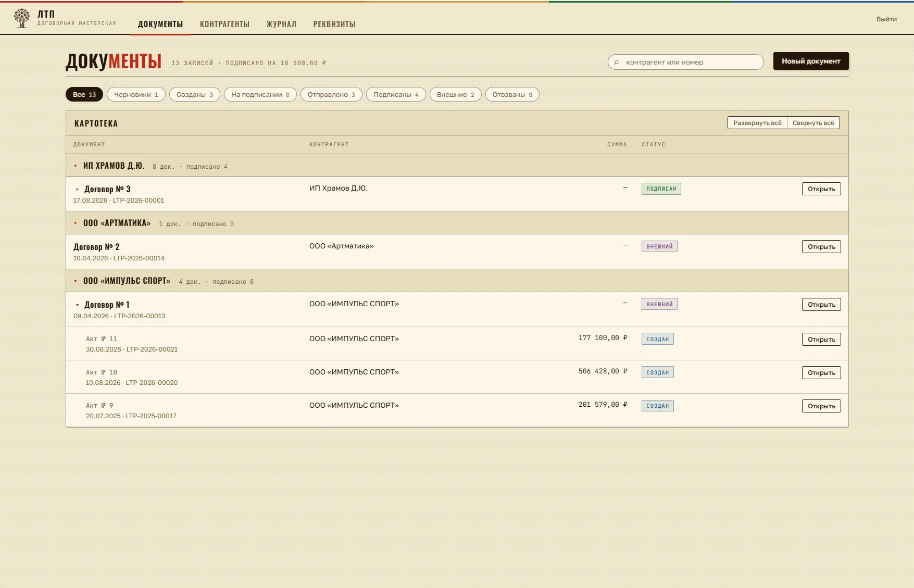This screenshot has height=588, width=914.
Task: Switch to the Контрагенты tab
Action: (x=224, y=24)
